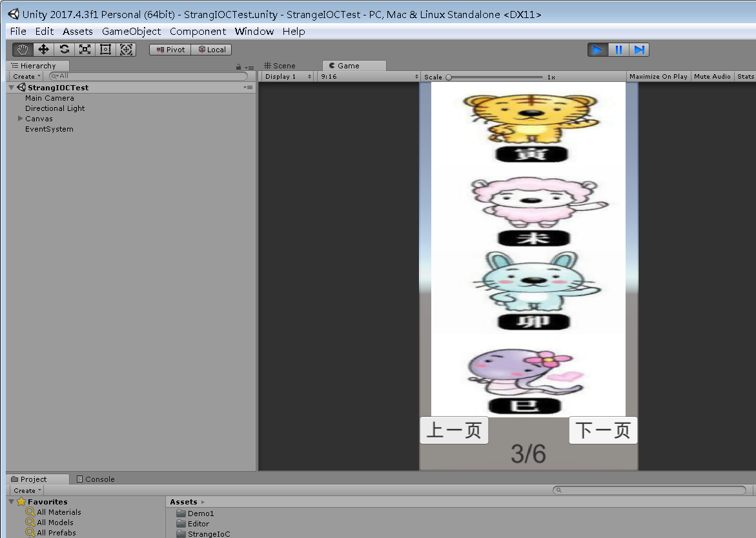This screenshot has height=538, width=756.
Task: Toggle Pivot mode in the toolbar
Action: pos(169,49)
